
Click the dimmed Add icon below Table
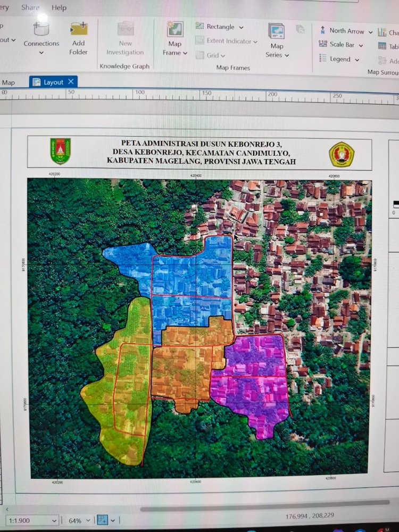point(383,61)
